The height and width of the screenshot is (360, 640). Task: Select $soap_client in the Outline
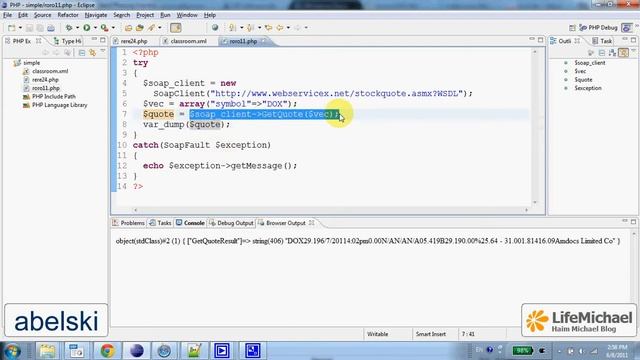click(590, 63)
